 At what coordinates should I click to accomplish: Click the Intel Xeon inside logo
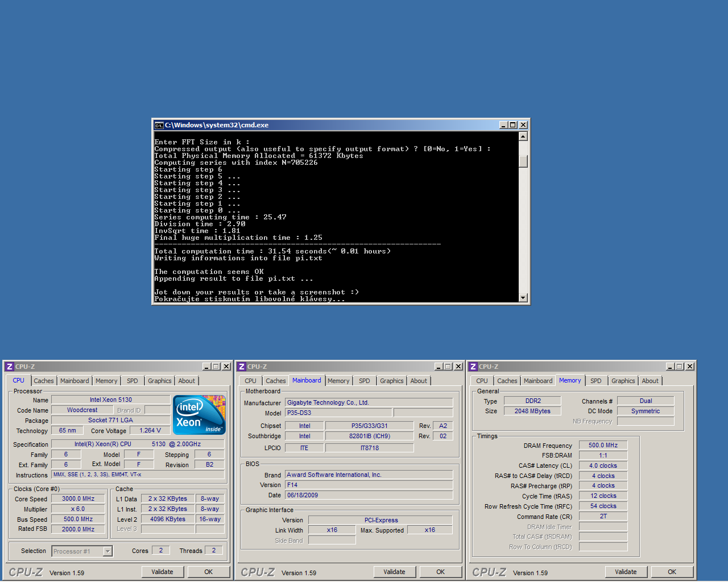(199, 415)
